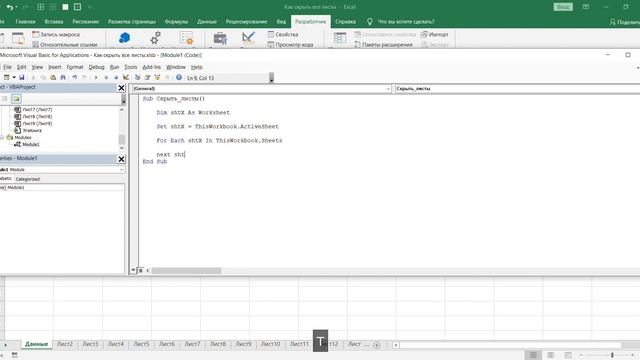Open the VBA Edit menu
This screenshot has height=360, width=640.
[22, 67]
